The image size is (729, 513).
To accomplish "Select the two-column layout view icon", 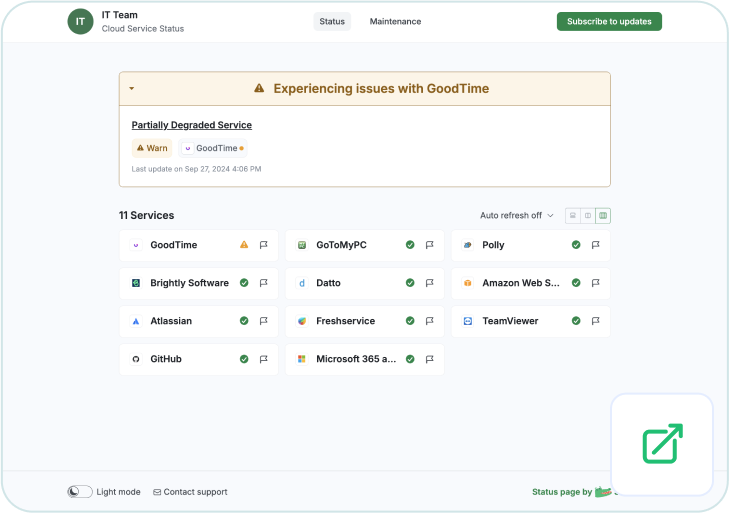I will 588,215.
